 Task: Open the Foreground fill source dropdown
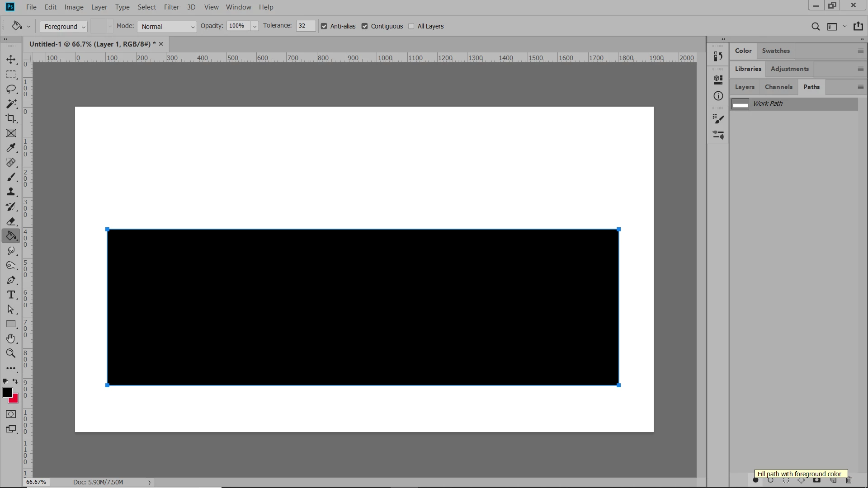(64, 27)
